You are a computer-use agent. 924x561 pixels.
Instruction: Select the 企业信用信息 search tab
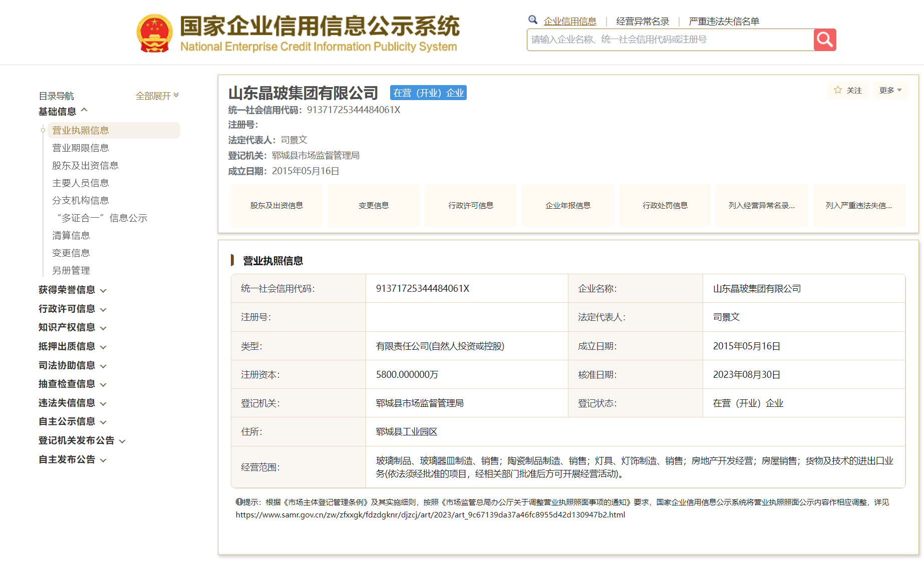pyautogui.click(x=570, y=21)
